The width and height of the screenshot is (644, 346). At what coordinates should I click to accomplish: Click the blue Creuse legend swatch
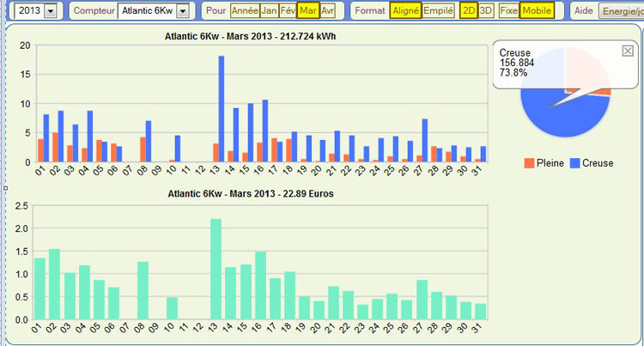575,162
